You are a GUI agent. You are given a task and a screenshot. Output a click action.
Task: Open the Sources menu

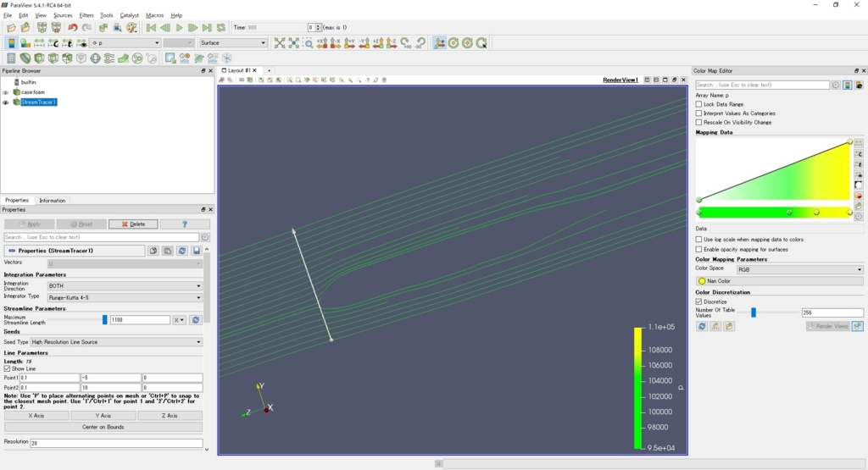tap(63, 15)
